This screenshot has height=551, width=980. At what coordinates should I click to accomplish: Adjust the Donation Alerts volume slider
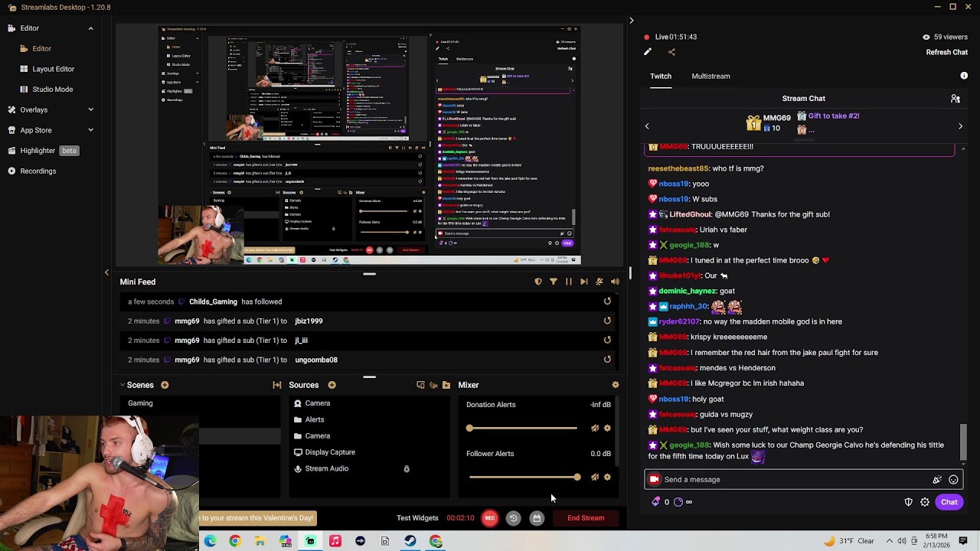tap(524, 428)
